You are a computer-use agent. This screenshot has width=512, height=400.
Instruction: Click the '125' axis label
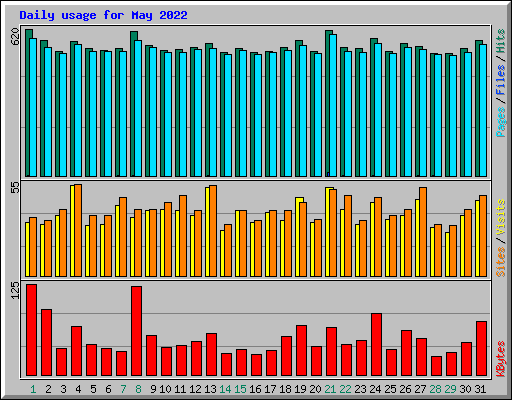15,290
